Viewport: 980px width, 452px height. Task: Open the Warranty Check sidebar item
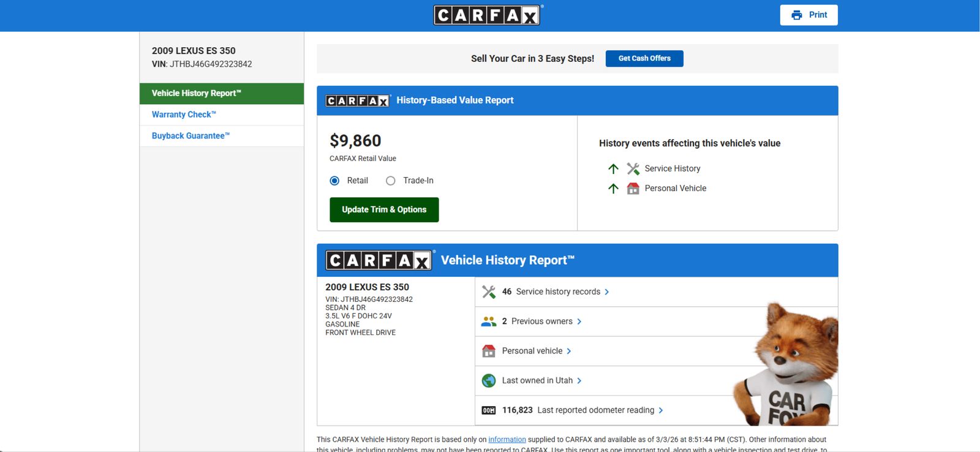(184, 115)
